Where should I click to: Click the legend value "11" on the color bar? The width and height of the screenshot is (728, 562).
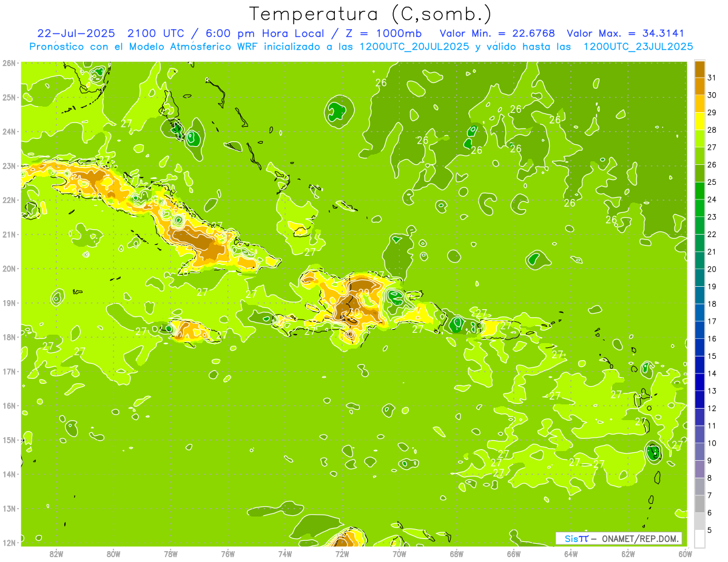click(x=712, y=426)
